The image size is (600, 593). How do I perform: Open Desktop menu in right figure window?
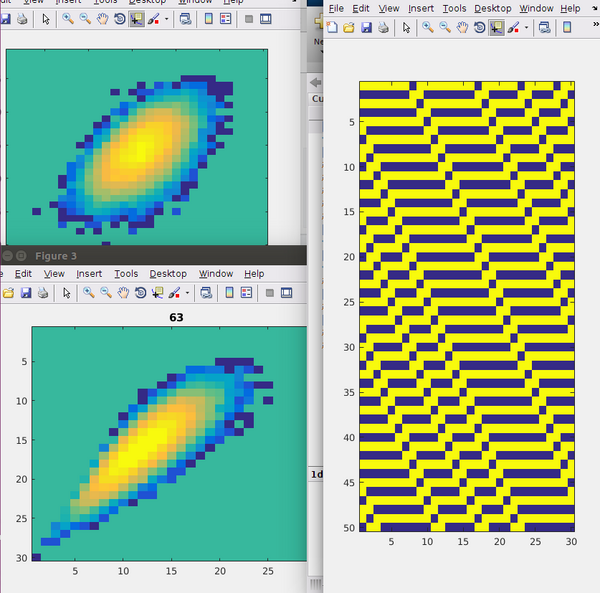coord(492,8)
